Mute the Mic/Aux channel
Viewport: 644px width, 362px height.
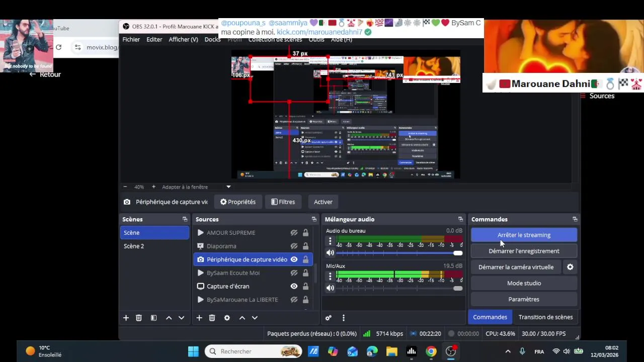coord(330,288)
